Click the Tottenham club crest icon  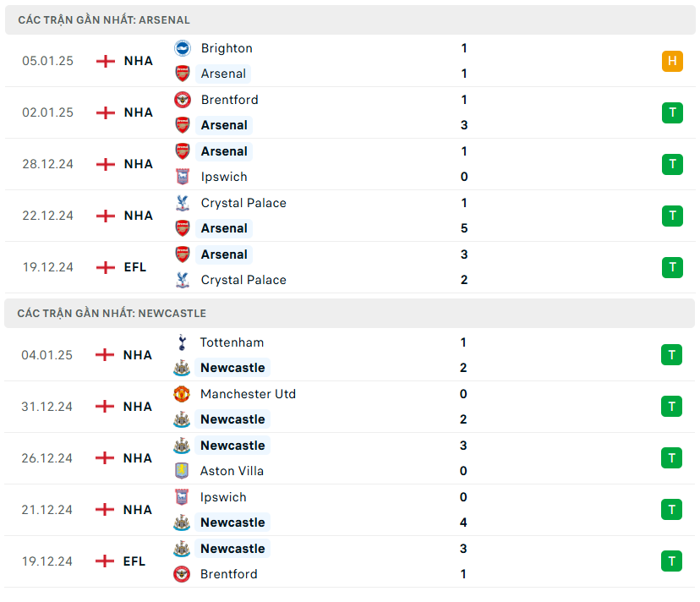pos(182,342)
